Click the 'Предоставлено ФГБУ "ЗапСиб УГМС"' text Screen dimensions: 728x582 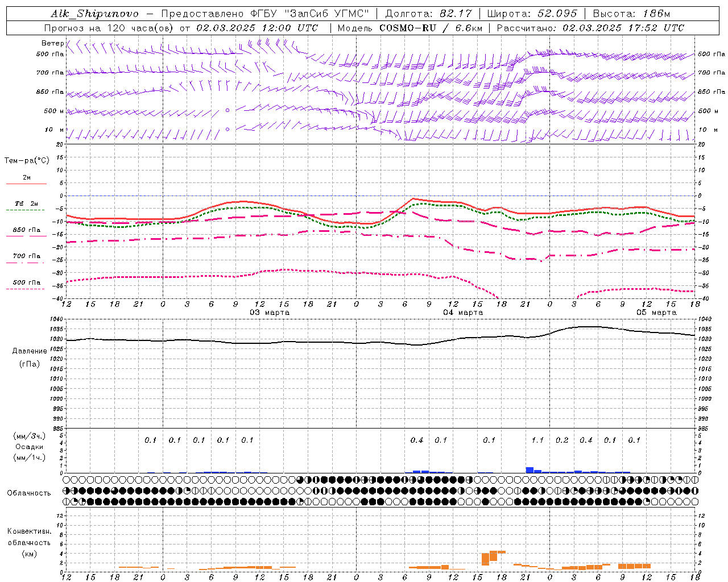click(x=266, y=14)
